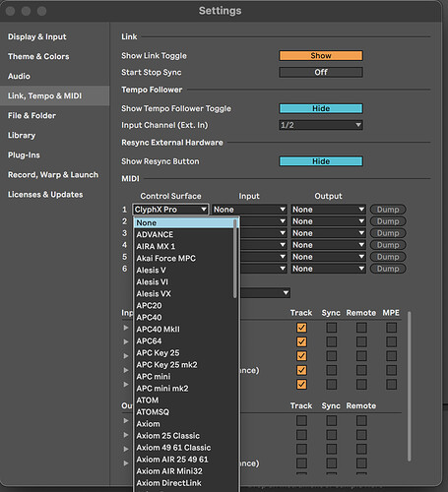Viewport: 448px width, 492px height.
Task: Open Output dropdown for control surface 6
Action: [x=328, y=269]
